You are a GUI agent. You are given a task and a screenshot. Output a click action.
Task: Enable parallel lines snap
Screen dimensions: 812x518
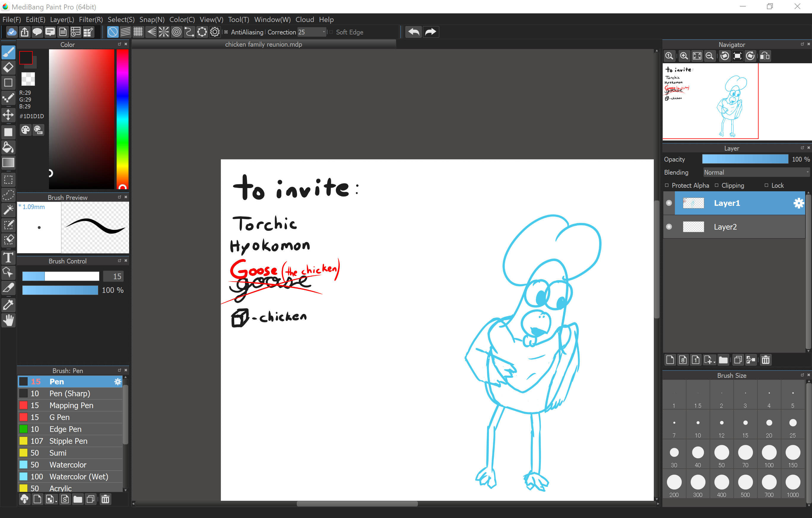pyautogui.click(x=126, y=32)
